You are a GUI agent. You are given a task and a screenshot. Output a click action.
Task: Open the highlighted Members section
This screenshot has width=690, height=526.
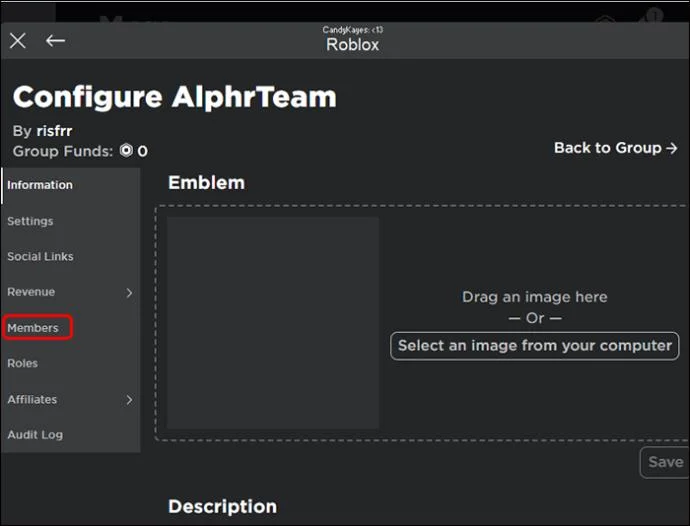tap(37, 327)
